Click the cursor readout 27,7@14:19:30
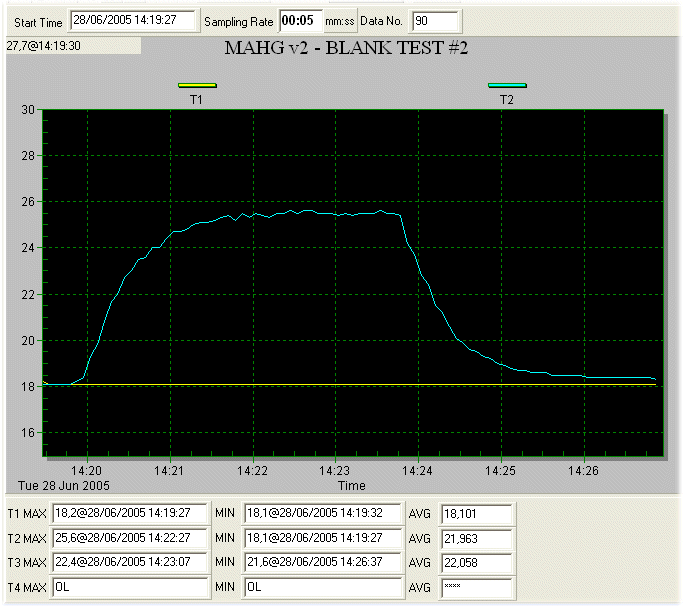The image size is (683, 606). point(44,46)
